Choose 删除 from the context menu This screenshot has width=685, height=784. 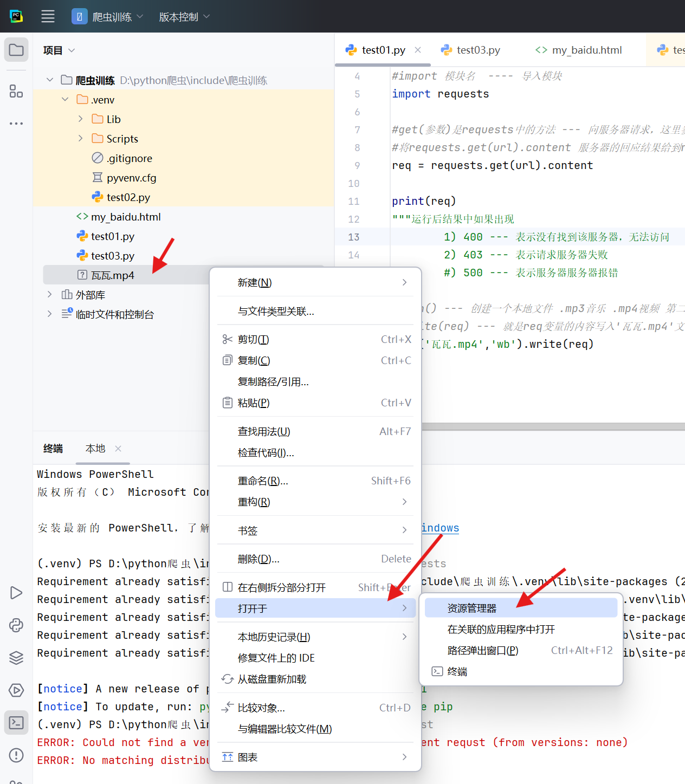(315, 559)
